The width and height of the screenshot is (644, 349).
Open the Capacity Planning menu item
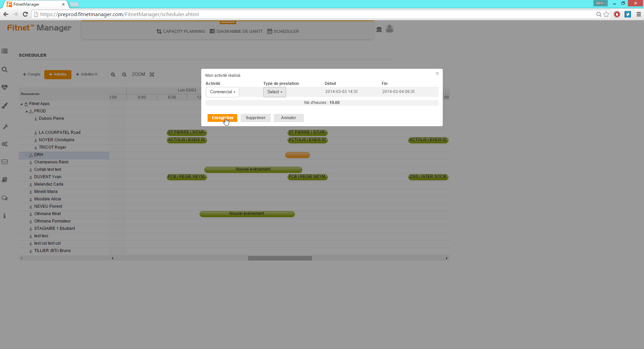point(181,32)
